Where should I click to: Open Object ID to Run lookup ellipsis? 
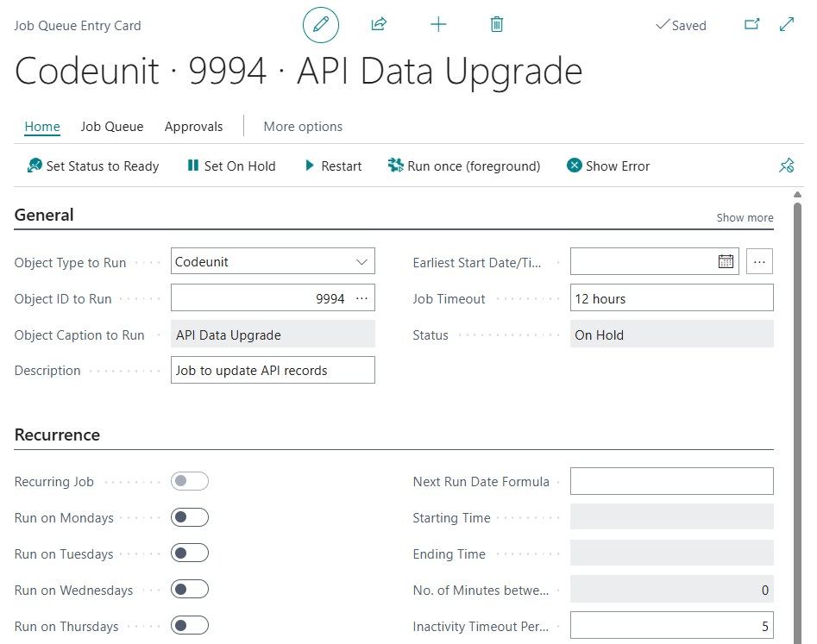pyautogui.click(x=361, y=298)
